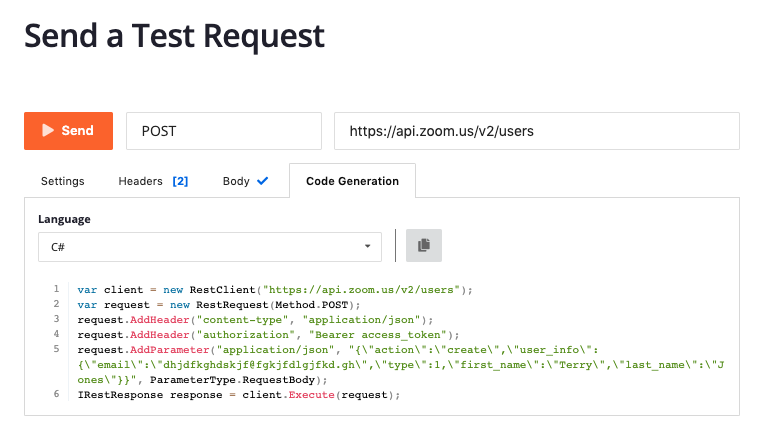Screen dimensions: 775x443
Task: Click the Language dropdown caret arrow
Action: 367,246
